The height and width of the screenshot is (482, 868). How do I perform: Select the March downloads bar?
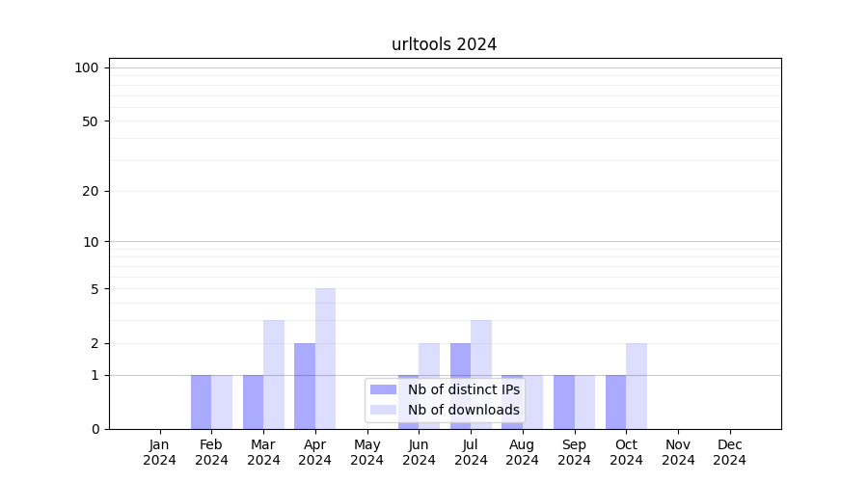pos(274,374)
